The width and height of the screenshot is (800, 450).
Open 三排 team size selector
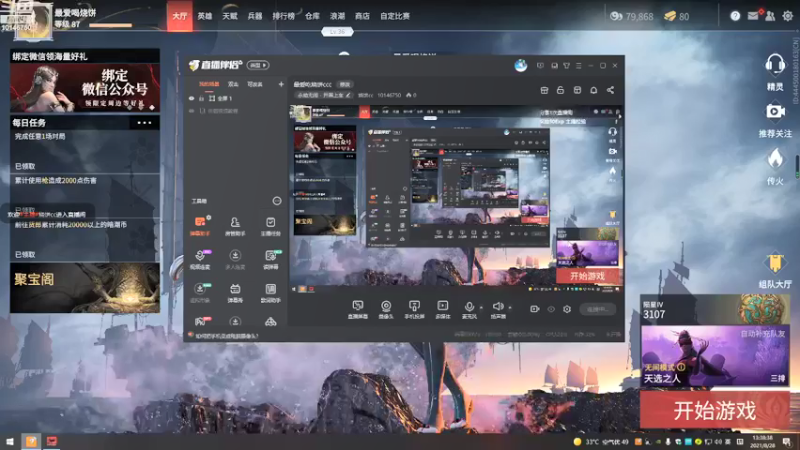(777, 378)
